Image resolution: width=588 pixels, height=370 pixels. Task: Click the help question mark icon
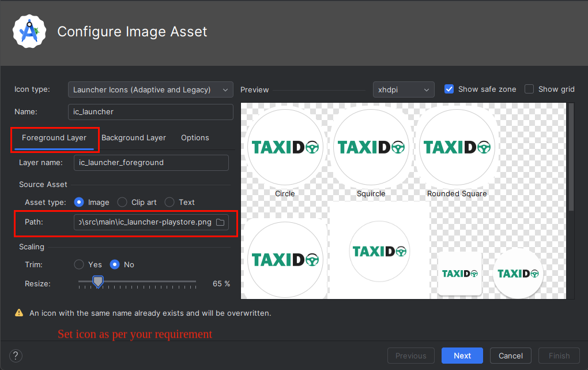[x=16, y=356]
